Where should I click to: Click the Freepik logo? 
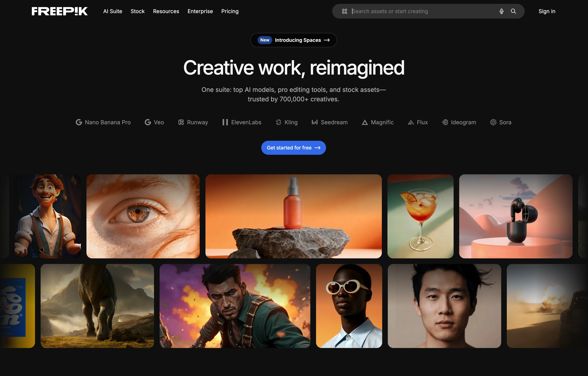click(59, 11)
